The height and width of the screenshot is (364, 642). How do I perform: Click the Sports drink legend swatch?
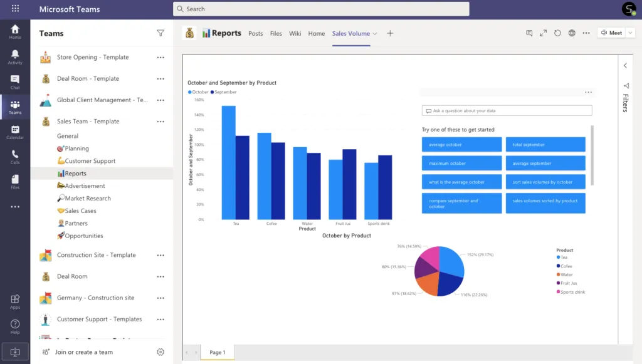click(558, 291)
